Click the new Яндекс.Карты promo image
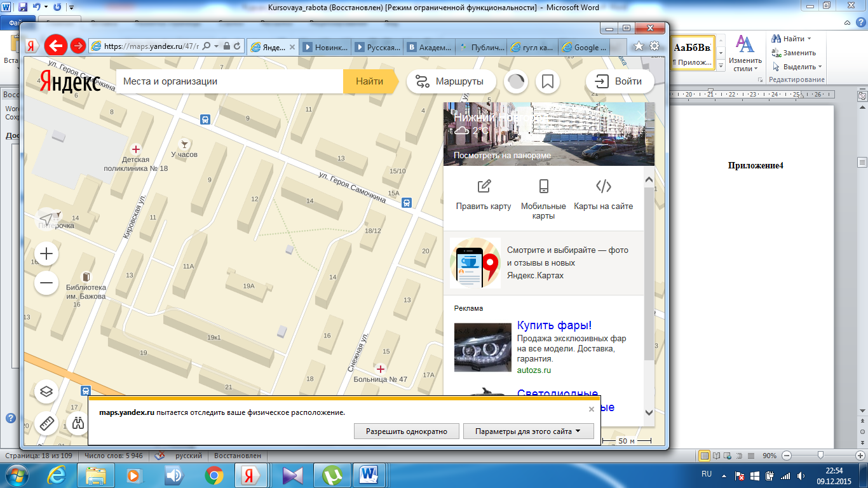This screenshot has width=868, height=488. coord(475,263)
